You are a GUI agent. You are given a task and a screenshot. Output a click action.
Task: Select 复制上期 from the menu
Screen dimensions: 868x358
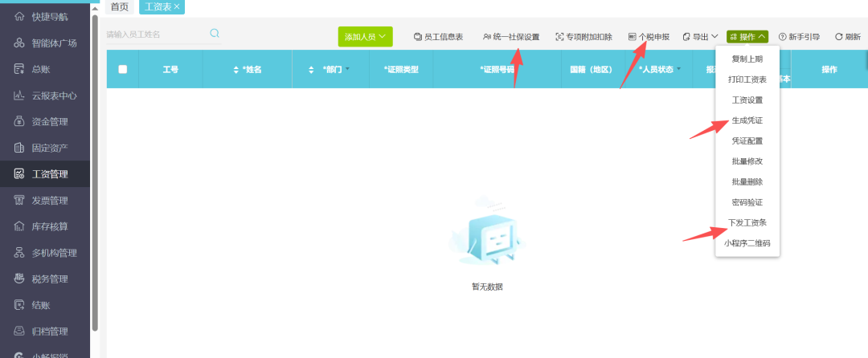click(747, 59)
